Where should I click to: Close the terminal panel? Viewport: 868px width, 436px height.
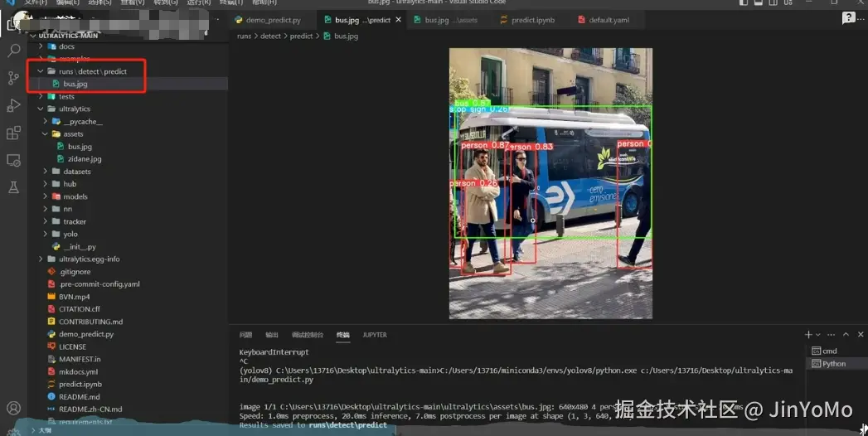[x=861, y=334]
